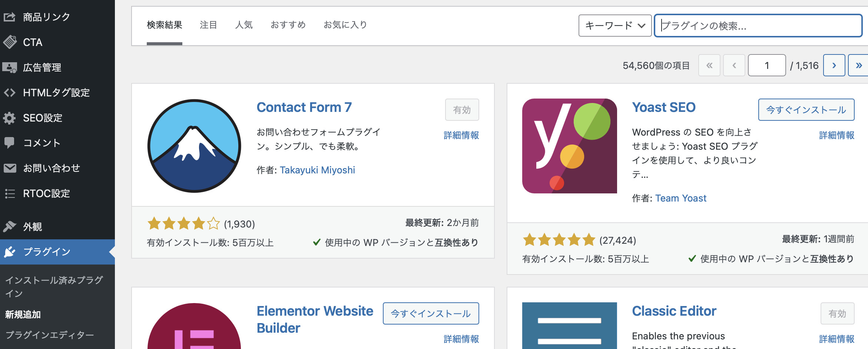The width and height of the screenshot is (868, 349).
Task: Click the Yoast SEO plugin logo
Action: point(569,146)
